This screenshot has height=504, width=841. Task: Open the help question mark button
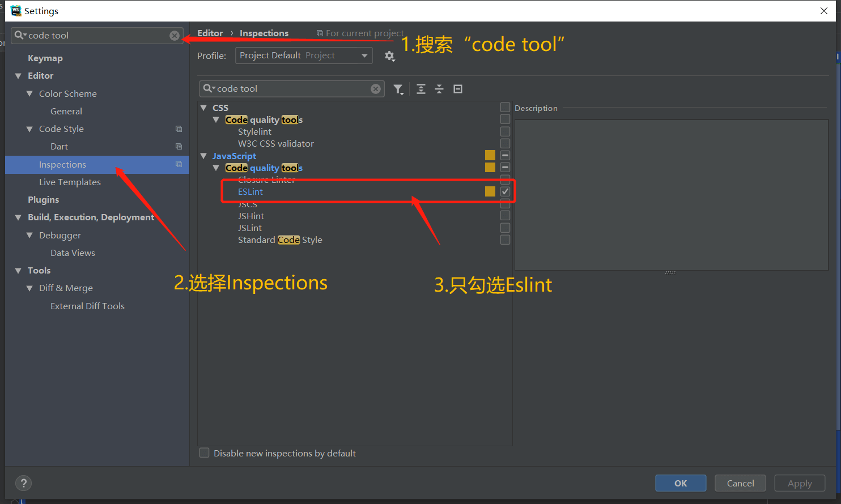point(23,483)
